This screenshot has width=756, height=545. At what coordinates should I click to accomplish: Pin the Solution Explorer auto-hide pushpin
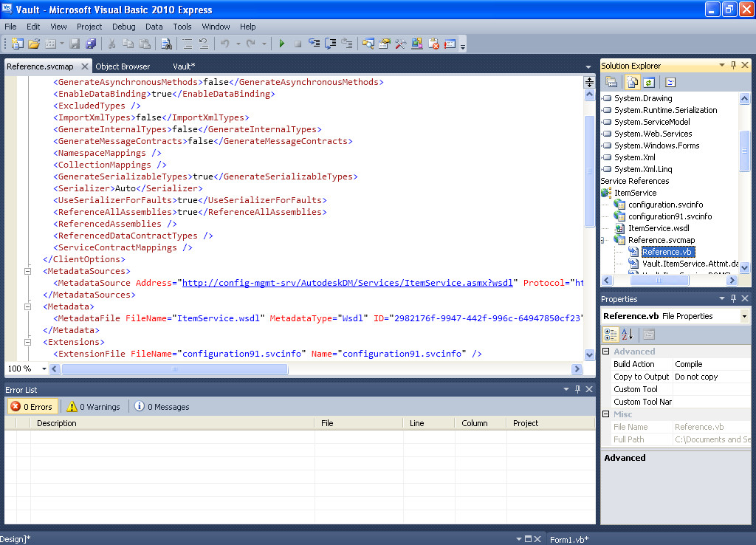tap(734, 66)
